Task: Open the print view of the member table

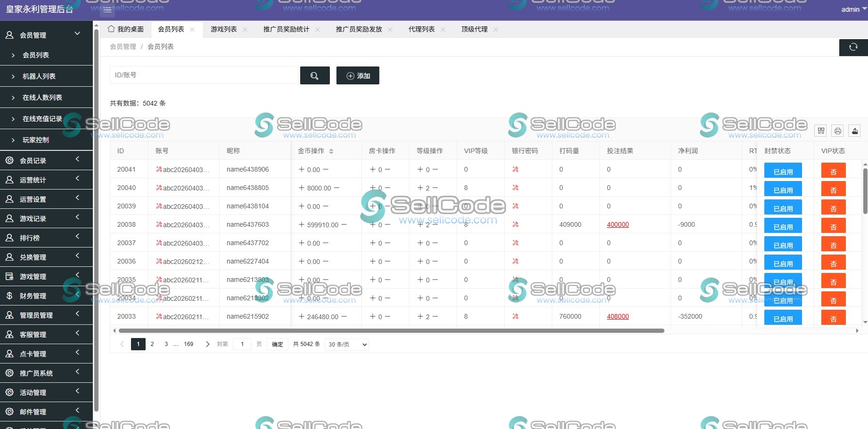Action: pos(837,131)
